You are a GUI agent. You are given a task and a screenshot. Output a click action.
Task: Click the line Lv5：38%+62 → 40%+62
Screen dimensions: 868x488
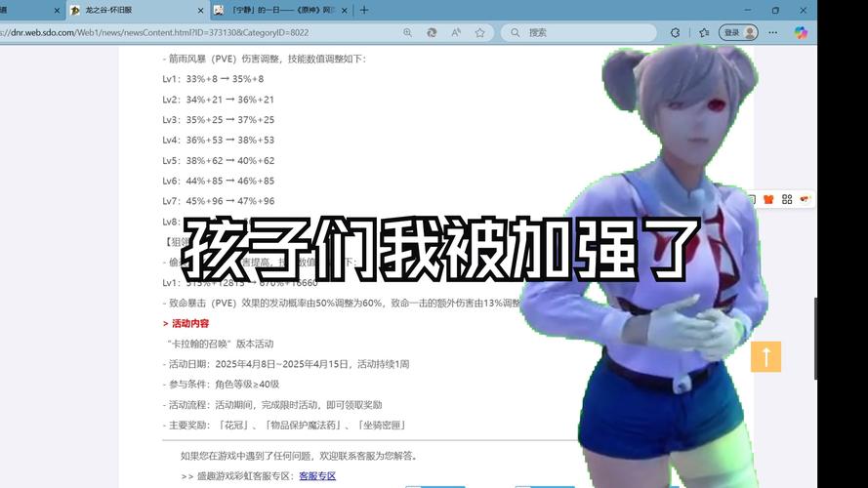pyautogui.click(x=218, y=160)
